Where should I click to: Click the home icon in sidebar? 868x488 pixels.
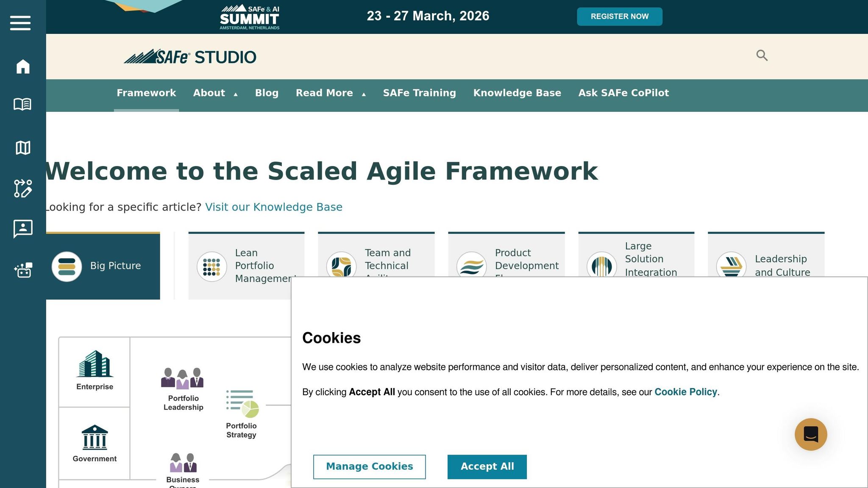(23, 67)
